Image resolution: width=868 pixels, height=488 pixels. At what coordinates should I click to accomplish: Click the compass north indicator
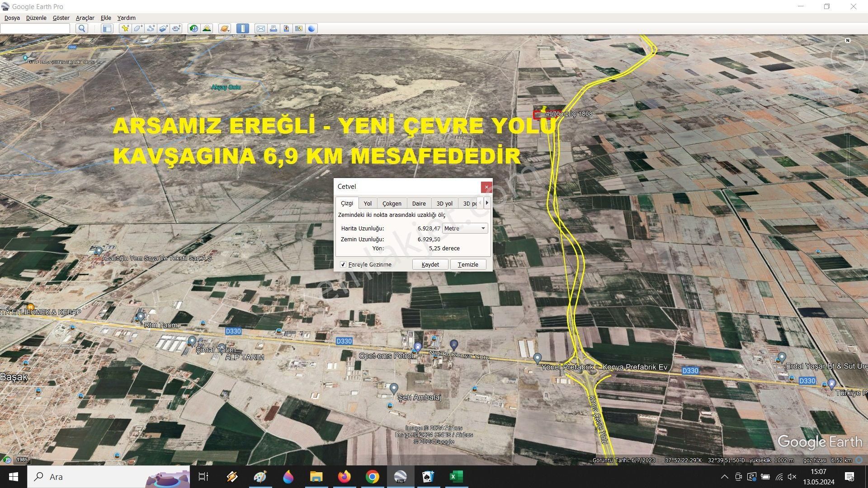(x=848, y=41)
